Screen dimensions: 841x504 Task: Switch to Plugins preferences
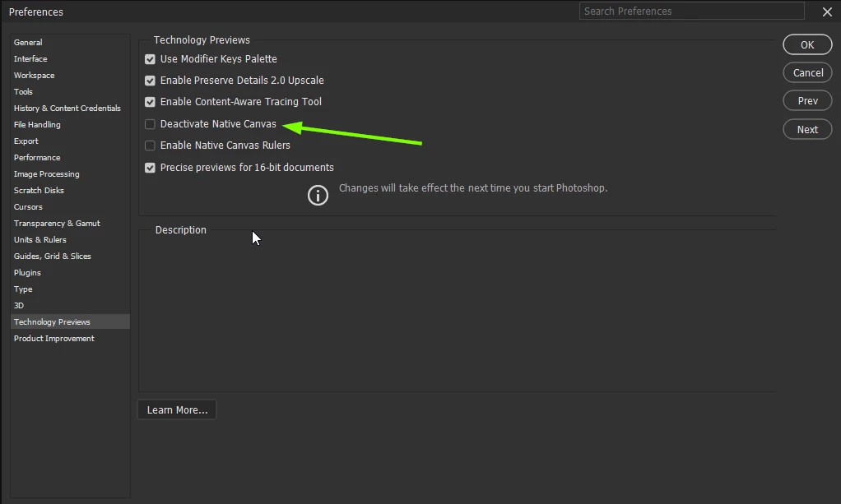tap(70, 273)
